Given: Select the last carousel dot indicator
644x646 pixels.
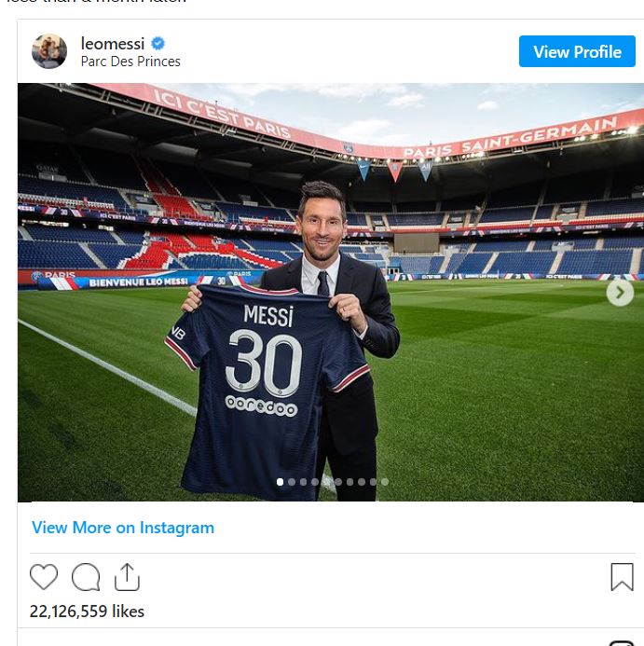Looking at the screenshot, I should pos(385,482).
